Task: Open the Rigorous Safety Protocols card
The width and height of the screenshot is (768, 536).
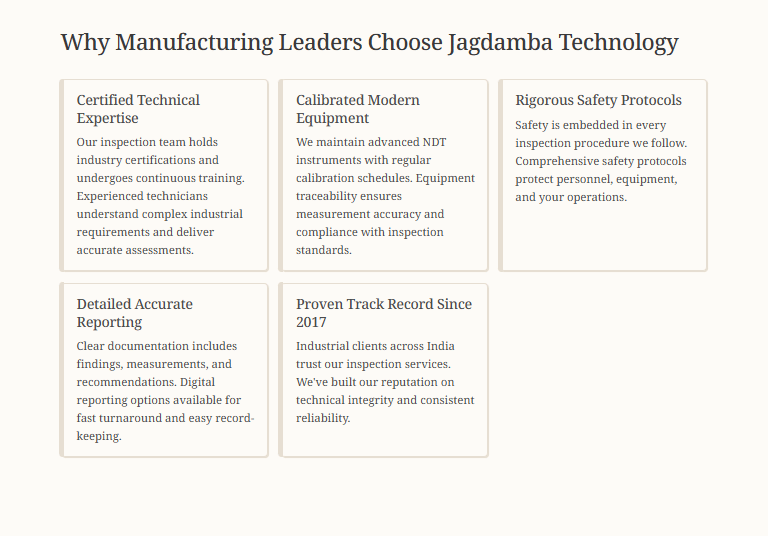Action: (603, 175)
